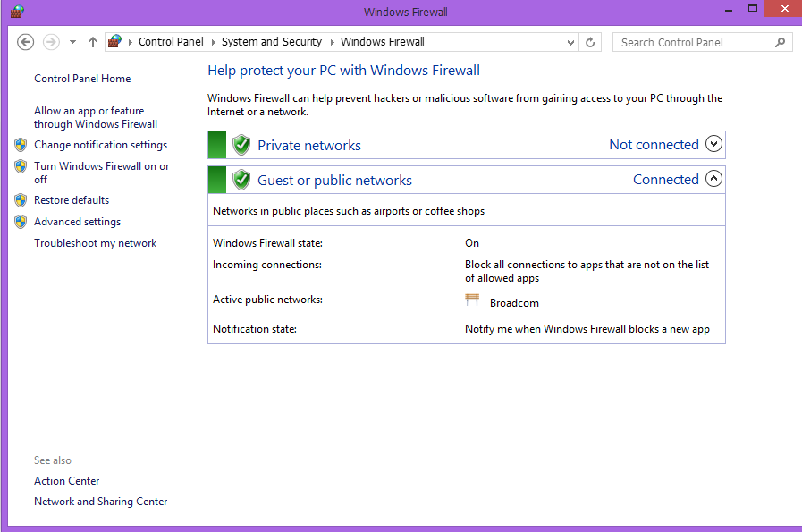Refresh the Windows Firewall page
The image size is (802, 532).
click(x=590, y=42)
